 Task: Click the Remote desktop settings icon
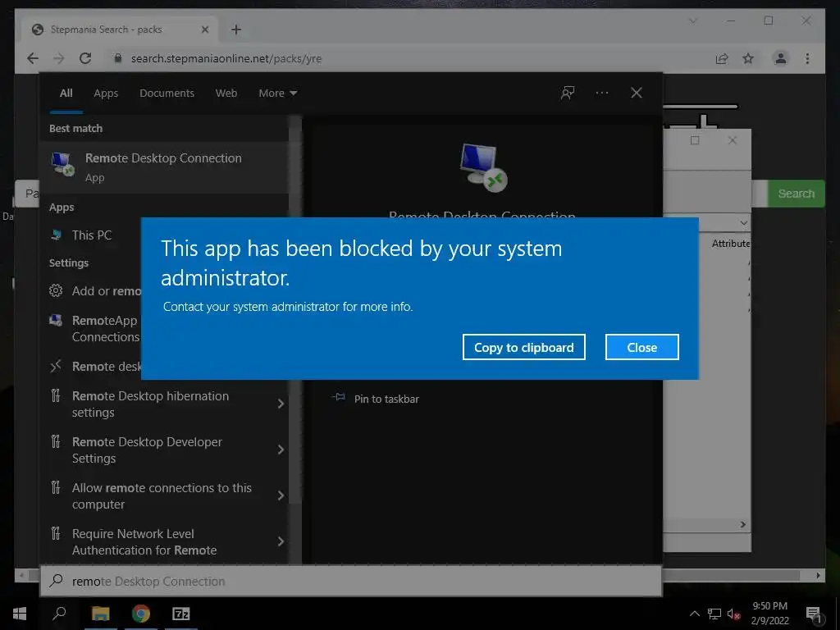[56, 367]
